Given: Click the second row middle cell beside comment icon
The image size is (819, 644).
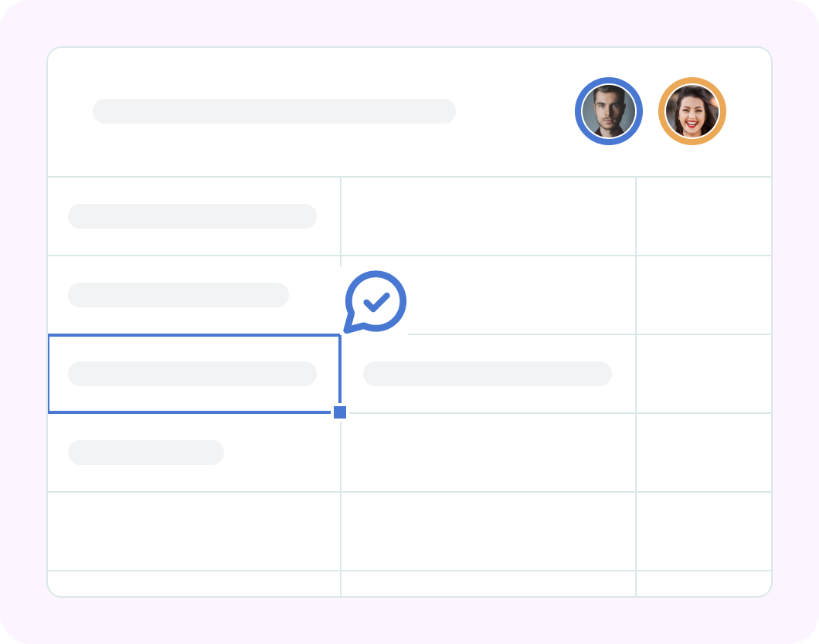Looking at the screenshot, I should [520, 295].
